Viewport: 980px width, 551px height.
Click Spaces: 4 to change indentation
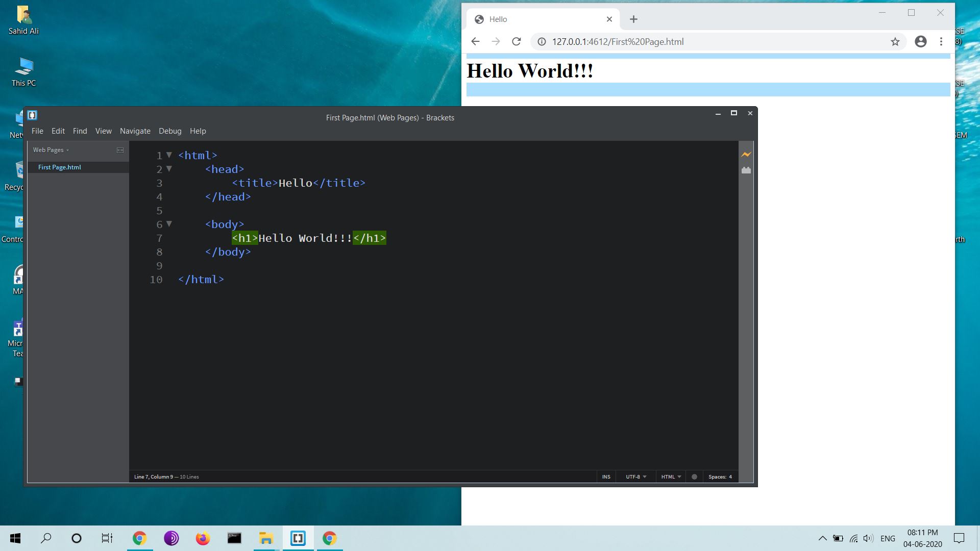(720, 477)
